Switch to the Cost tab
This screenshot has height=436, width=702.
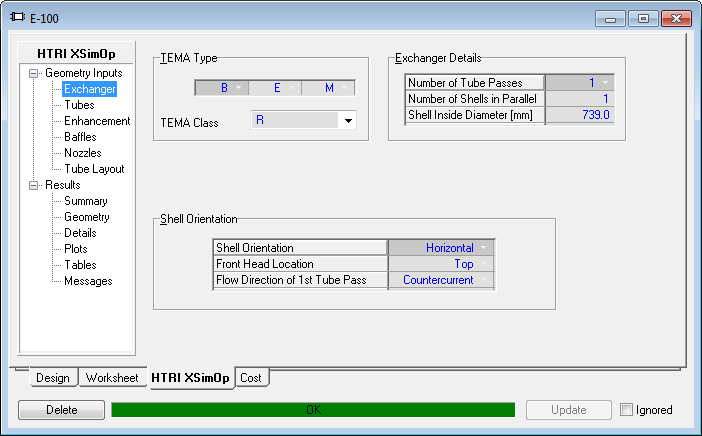[x=251, y=377]
